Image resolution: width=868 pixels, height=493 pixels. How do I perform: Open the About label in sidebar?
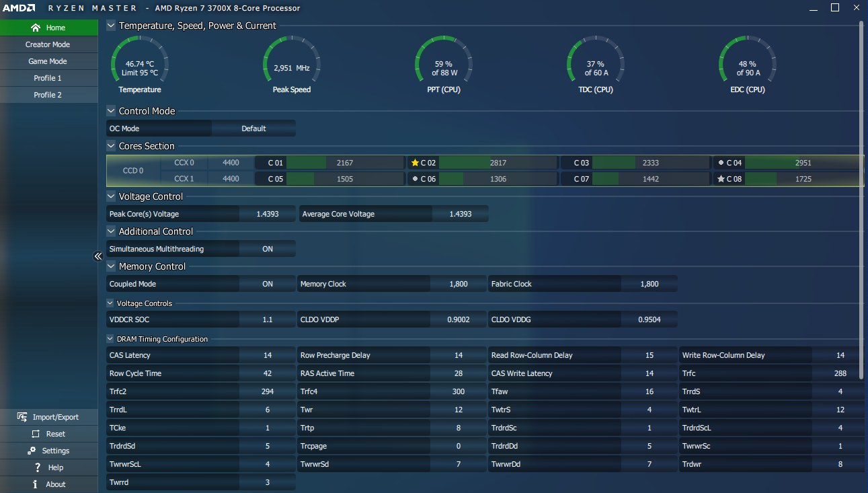pos(56,484)
